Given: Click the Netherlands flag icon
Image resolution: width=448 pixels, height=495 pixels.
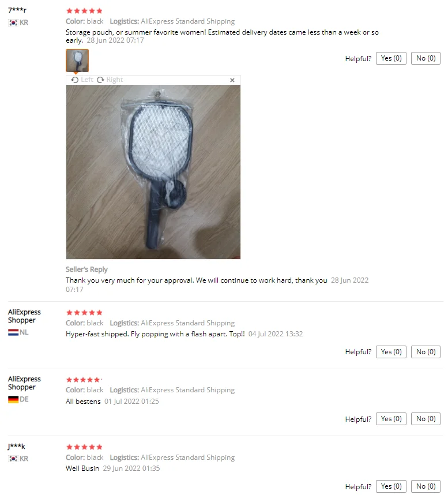Looking at the screenshot, I should tap(13, 332).
